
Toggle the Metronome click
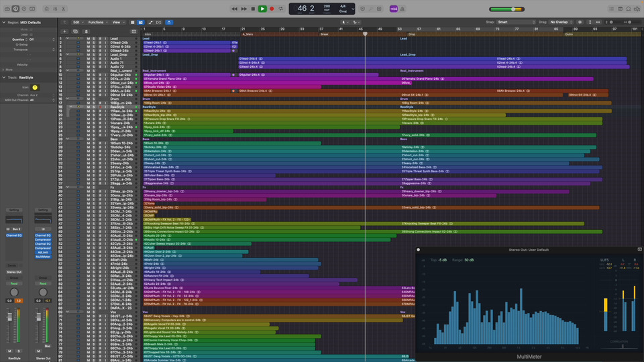pos(402,9)
